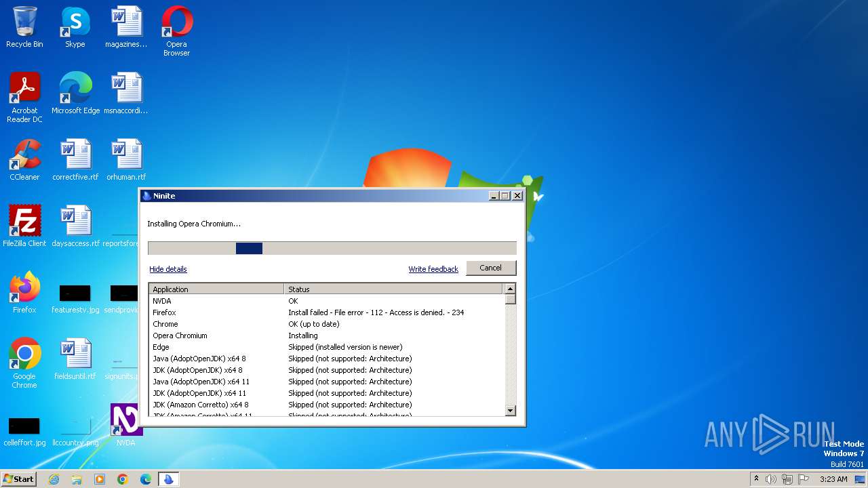Select celleffort.jpg image file
Screen dimensions: 868x488
click(24, 431)
